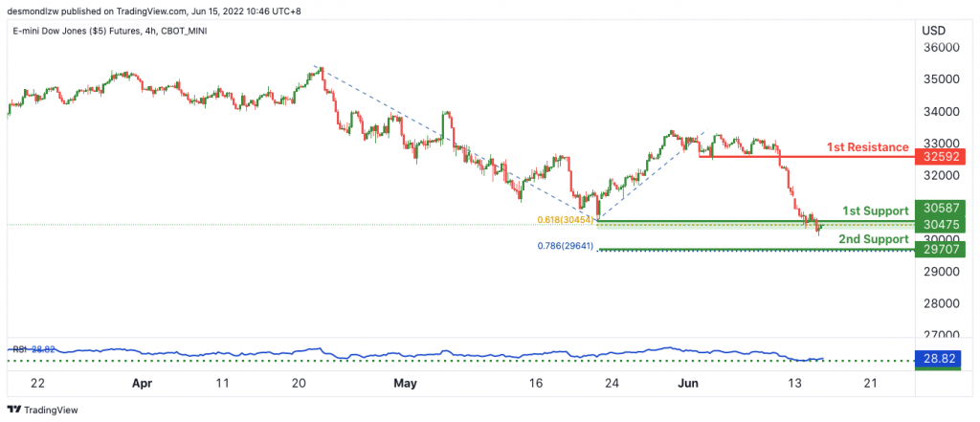Click the Apr label on the time axis
Screen dimensions: 980x422
[142, 383]
